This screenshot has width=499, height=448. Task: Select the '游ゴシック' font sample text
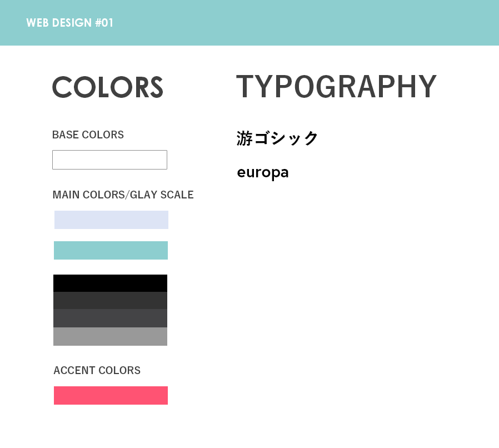tap(277, 138)
